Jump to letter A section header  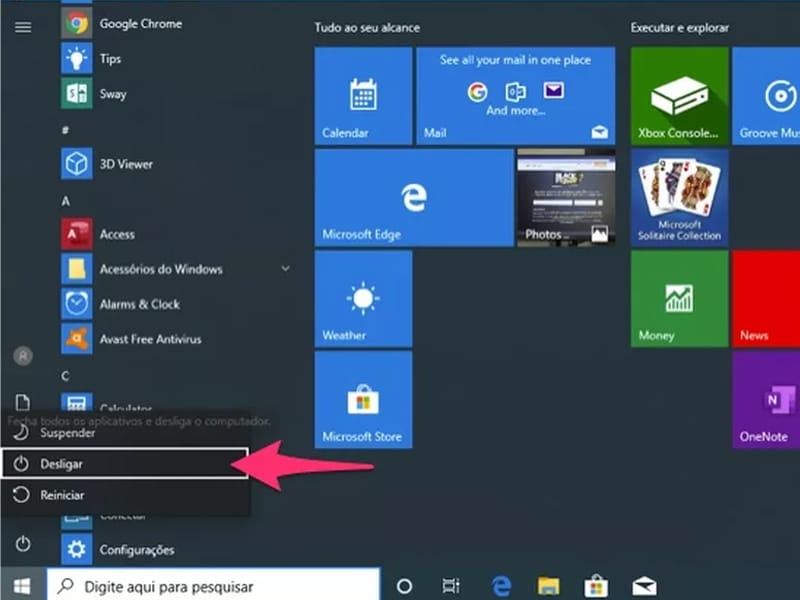[x=66, y=201]
